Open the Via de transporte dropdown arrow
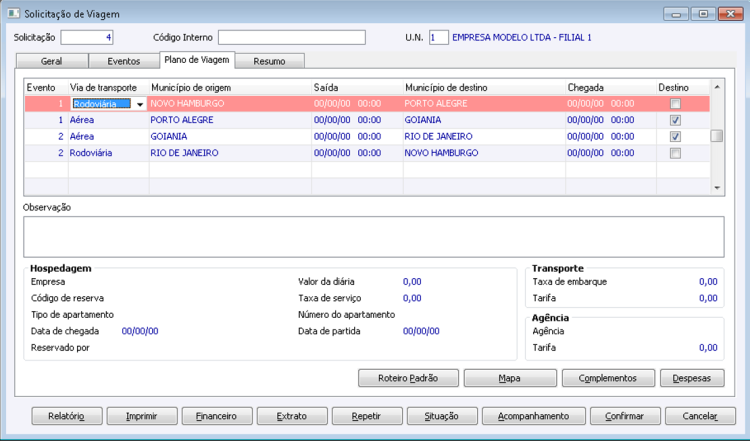Viewport: 750px width, 441px height. 140,104
